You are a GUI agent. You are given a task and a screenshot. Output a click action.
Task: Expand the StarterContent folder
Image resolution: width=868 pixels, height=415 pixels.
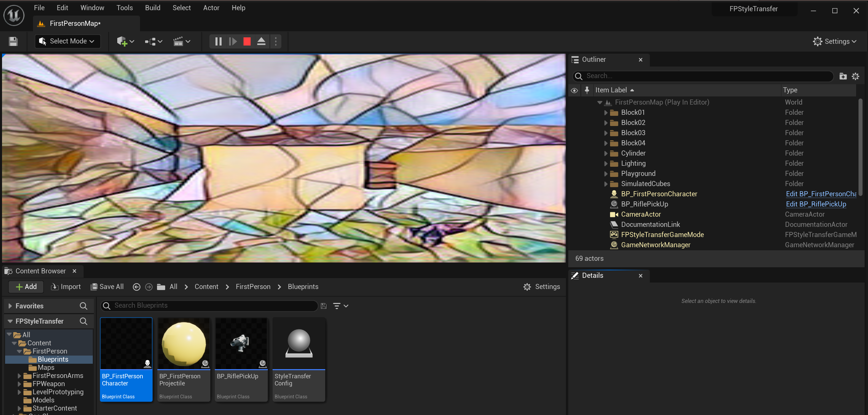click(x=19, y=408)
